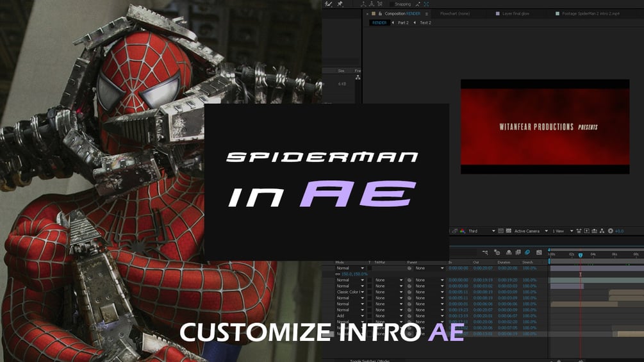
Task: Toggle the Snapping checkbox in toolbar
Action: (x=392, y=4)
